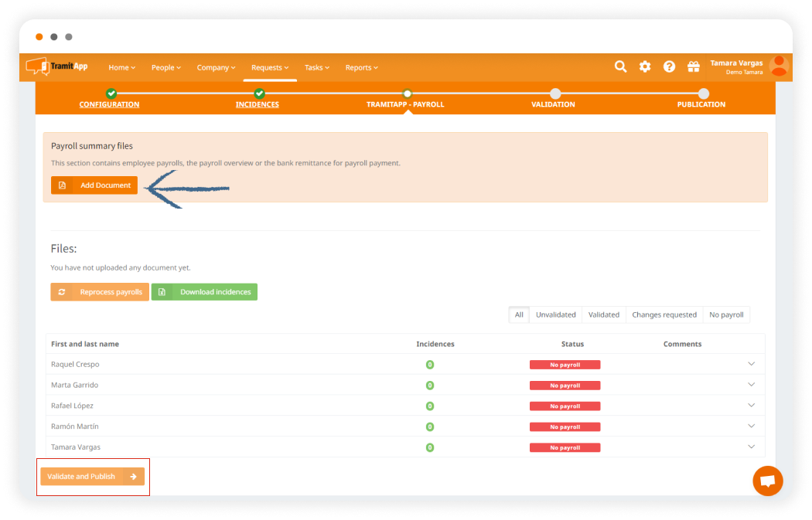Filter list by Unvalidated tab
This screenshot has width=812, height=520.
click(x=556, y=314)
